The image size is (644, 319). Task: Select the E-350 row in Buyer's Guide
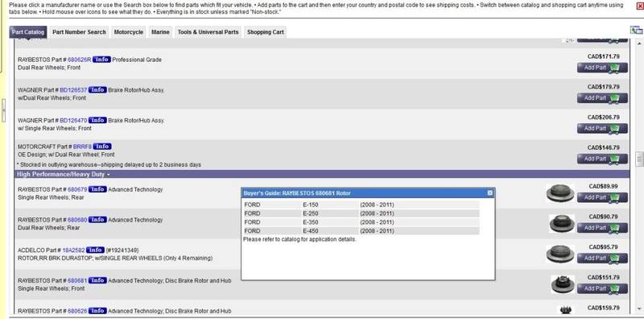[x=361, y=222]
